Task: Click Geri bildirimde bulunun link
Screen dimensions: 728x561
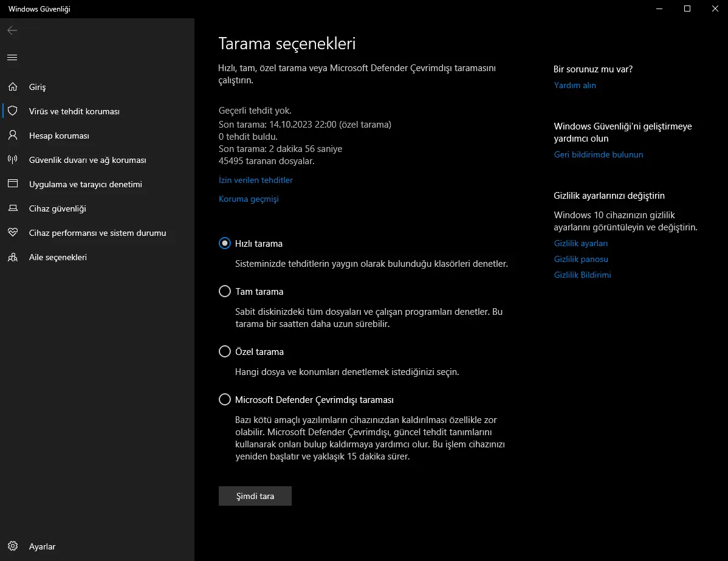Action: point(599,154)
